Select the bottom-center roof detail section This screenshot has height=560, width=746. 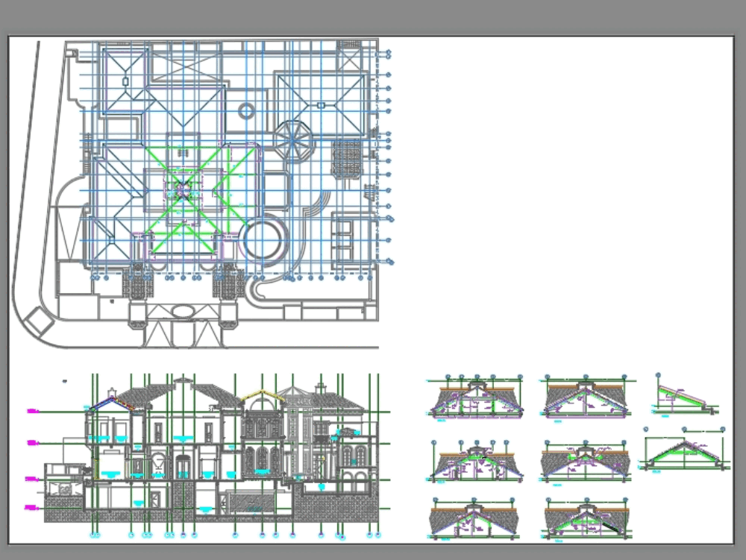point(586,518)
